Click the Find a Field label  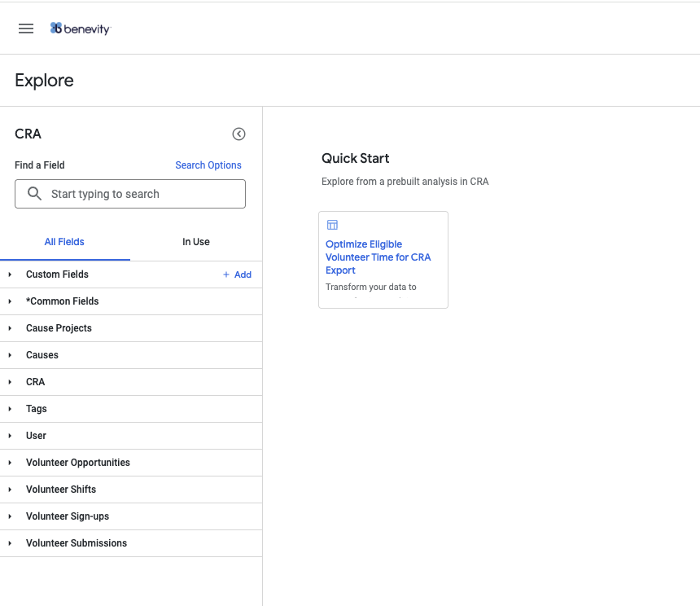click(x=40, y=165)
